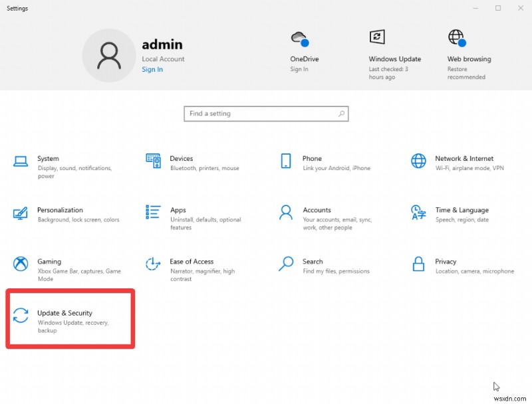Open the Personalization settings icon

[x=21, y=213]
